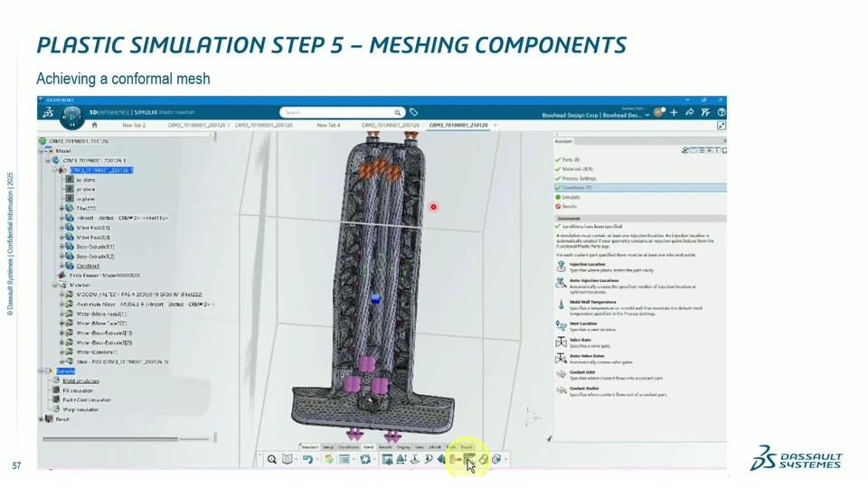Select the Boss-Extrude3[1] tree item

click(x=95, y=247)
